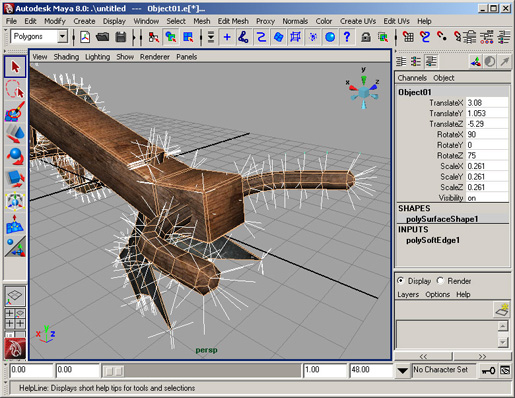Screen dimensions: 515x398
Task: Click the layer list scroll down arrow
Action: 503,342
